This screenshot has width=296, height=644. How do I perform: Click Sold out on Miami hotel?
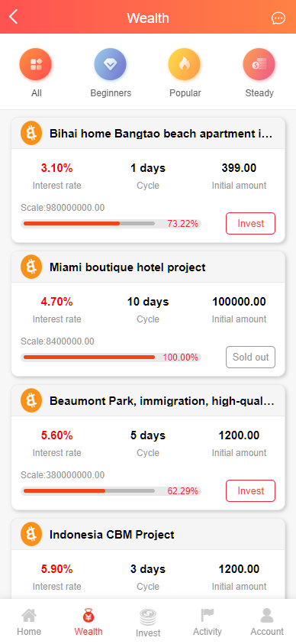(x=250, y=357)
